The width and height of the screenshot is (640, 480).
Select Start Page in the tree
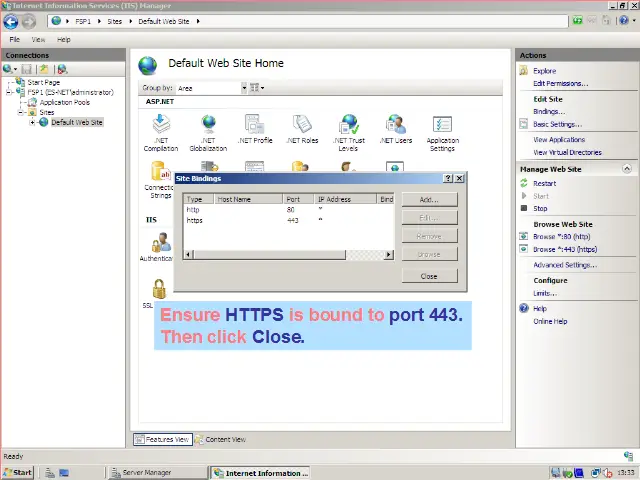click(x=43, y=82)
